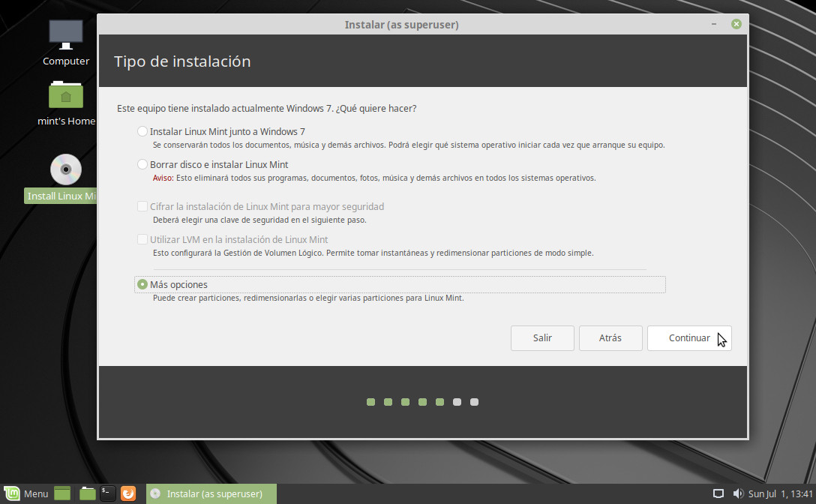Open the clock showing Sun Jul 1
This screenshot has height=504, width=816.
(x=779, y=493)
